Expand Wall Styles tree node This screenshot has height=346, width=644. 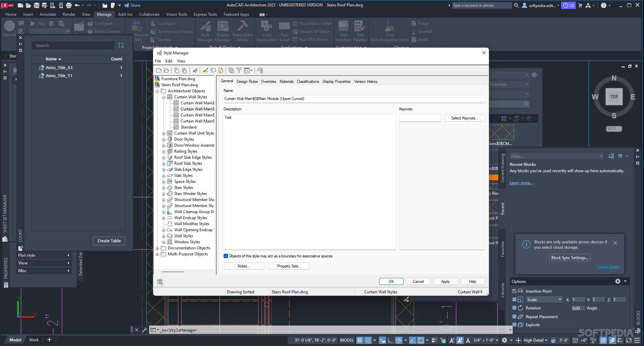(164, 236)
